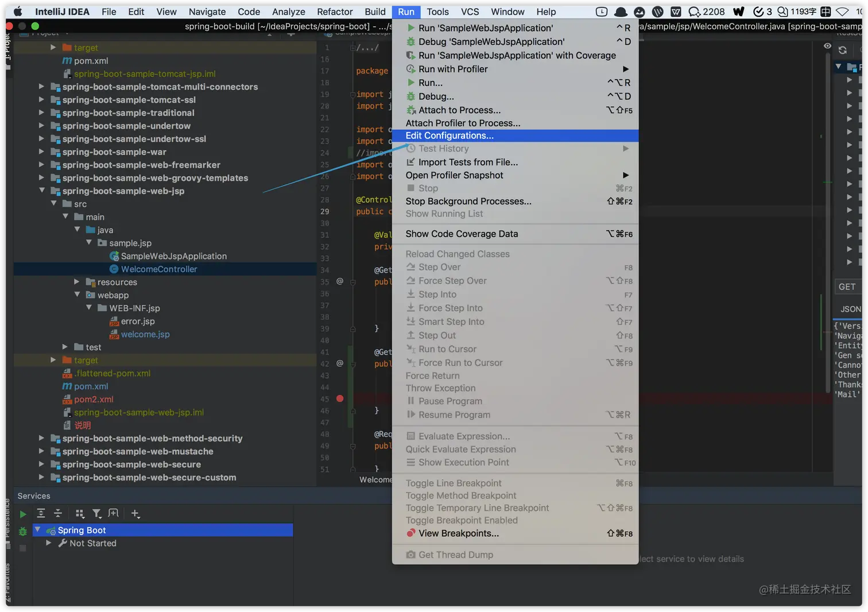Screen dimensions: 868x612
Task: Expand Not Started node in Services
Action: tap(49, 543)
